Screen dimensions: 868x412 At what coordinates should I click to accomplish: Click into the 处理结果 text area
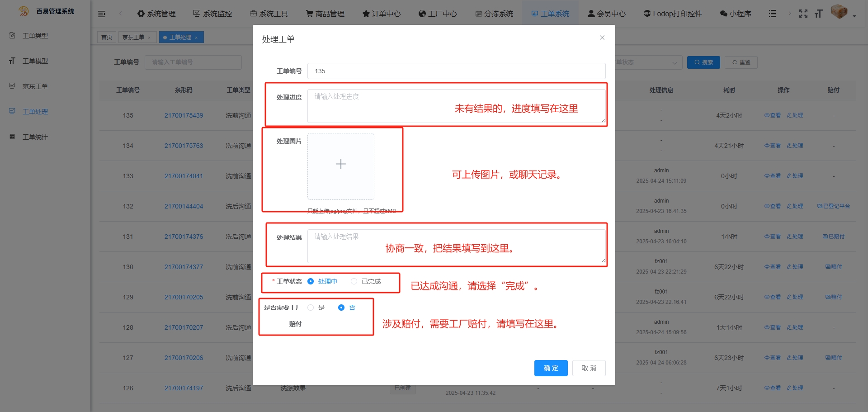click(x=456, y=246)
